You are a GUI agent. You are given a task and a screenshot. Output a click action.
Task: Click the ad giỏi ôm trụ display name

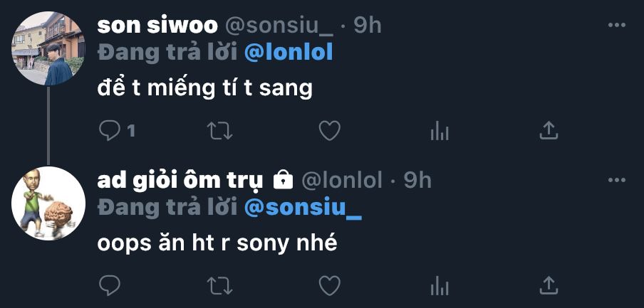[180, 180]
